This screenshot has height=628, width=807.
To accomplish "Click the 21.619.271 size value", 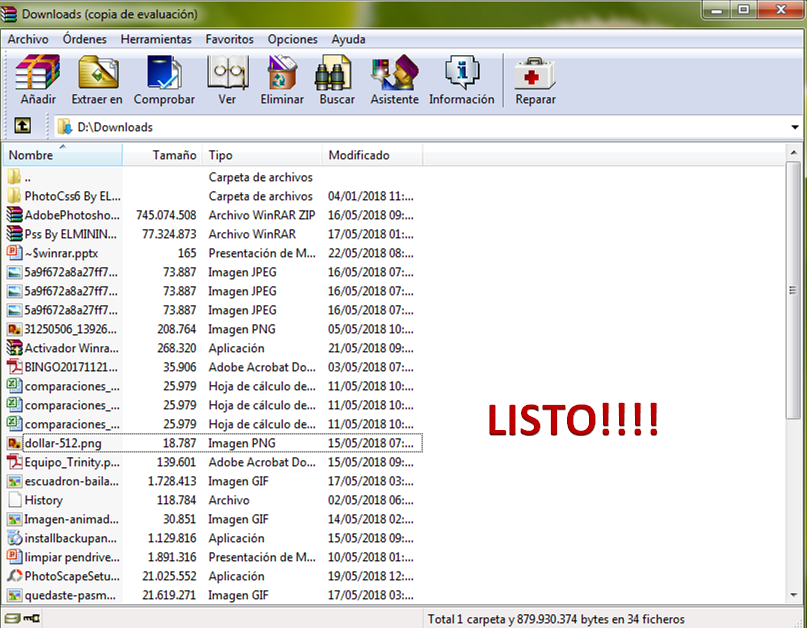I will click(169, 595).
